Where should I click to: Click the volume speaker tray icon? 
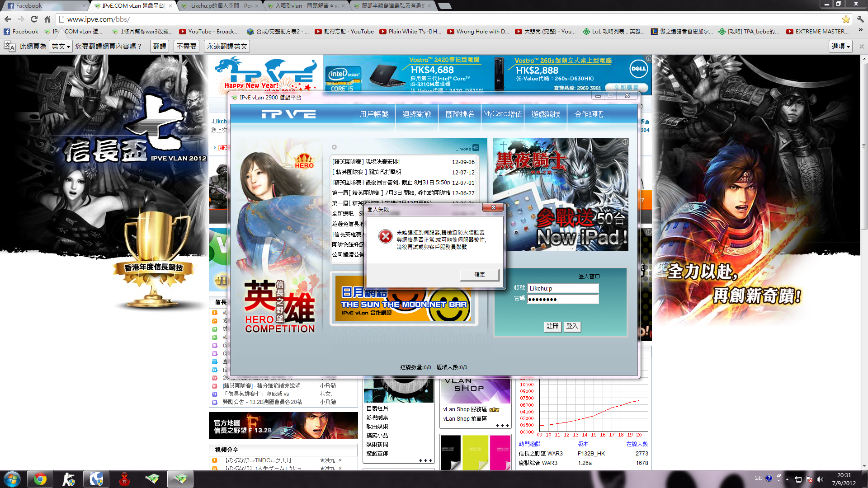click(x=820, y=479)
